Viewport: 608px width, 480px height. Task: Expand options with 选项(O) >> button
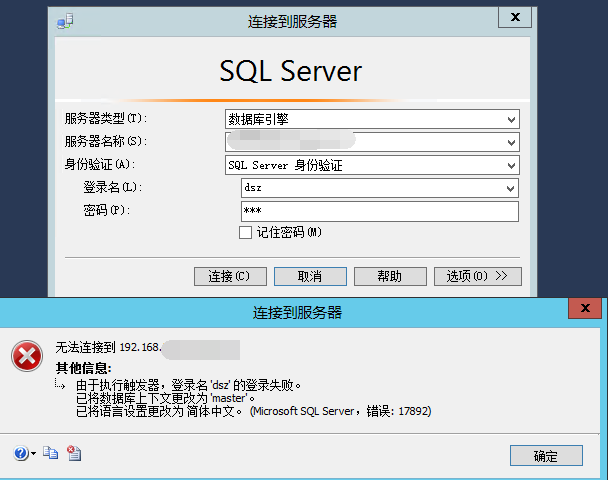click(478, 276)
